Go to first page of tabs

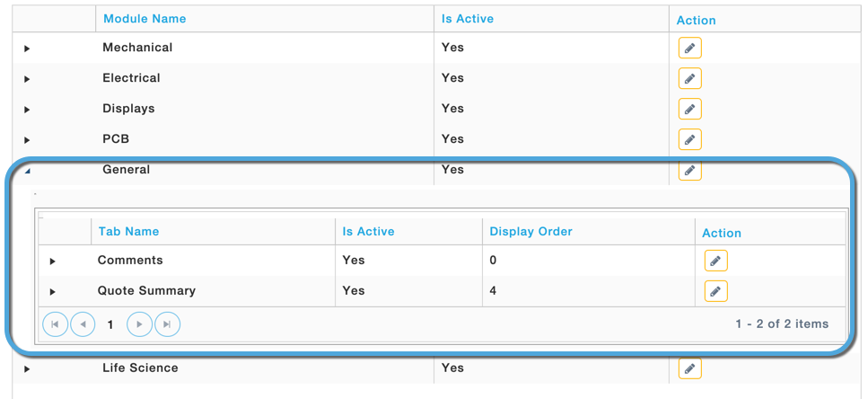tap(56, 324)
